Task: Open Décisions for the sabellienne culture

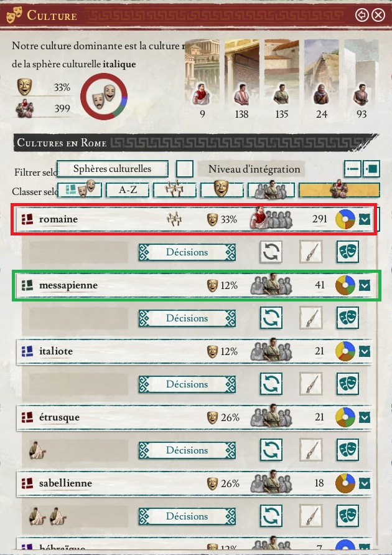Action: click(187, 516)
